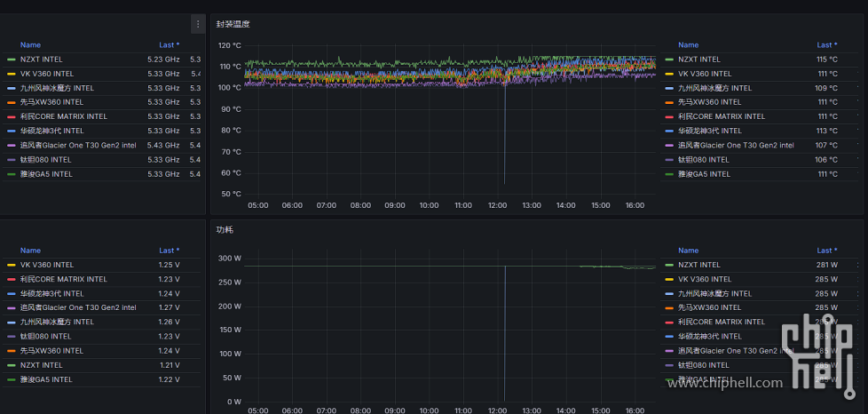Toggle VK V360 INTEL in 功耗 legend
This screenshot has height=414, width=868.
point(706,279)
